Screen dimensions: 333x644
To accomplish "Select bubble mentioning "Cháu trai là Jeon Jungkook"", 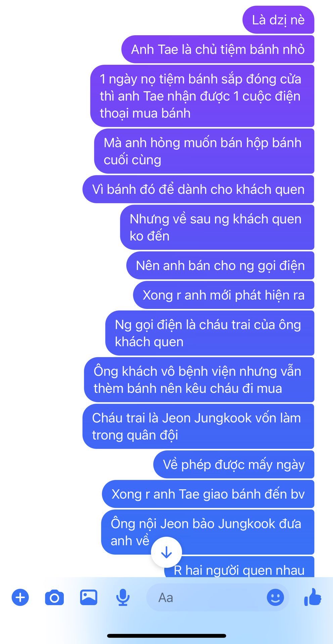I will [198, 426].
